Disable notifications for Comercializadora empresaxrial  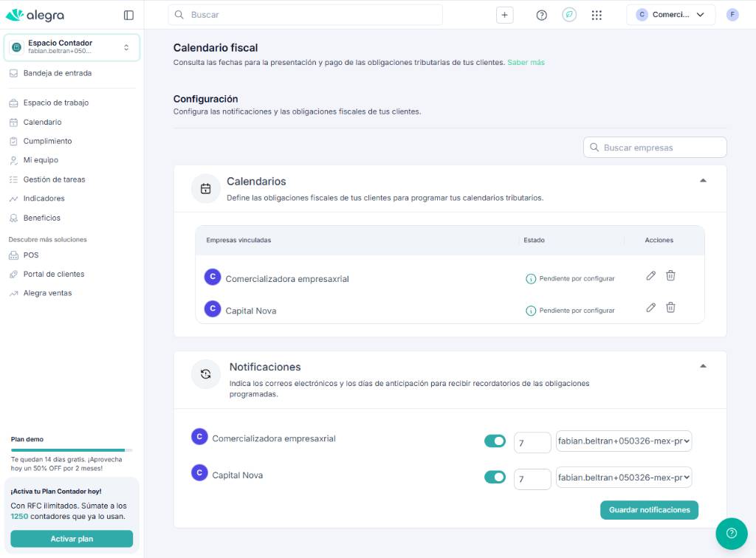[x=495, y=441]
